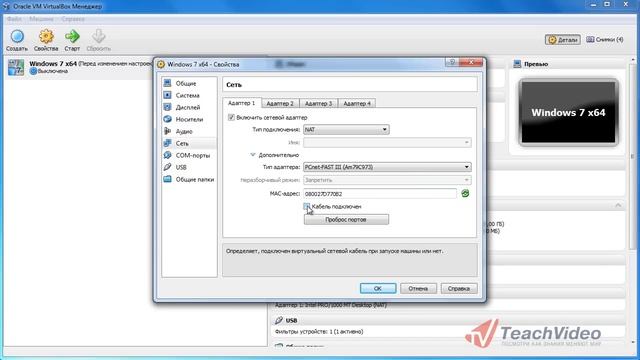Click the Детали button in manager

click(x=563, y=40)
